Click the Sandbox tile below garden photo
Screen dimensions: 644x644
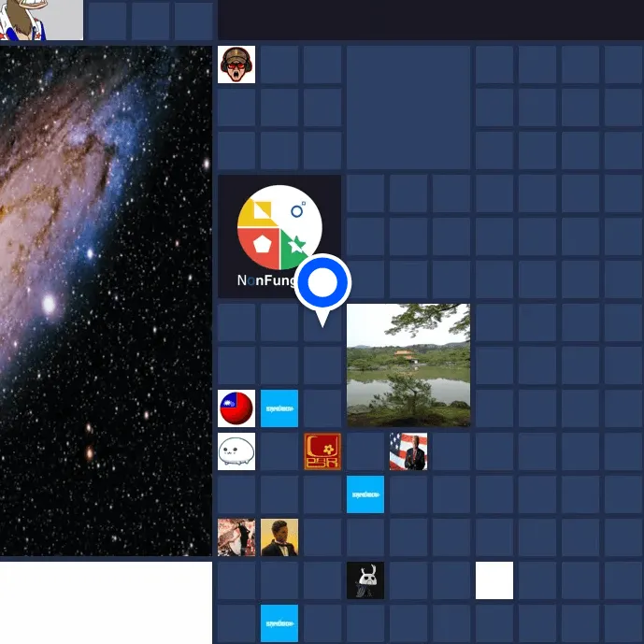click(365, 494)
